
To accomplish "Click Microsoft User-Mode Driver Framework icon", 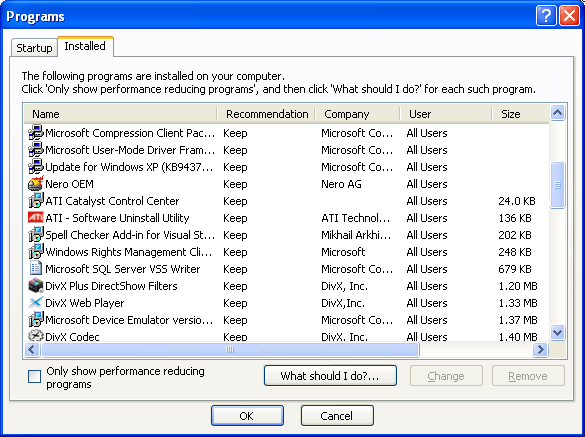I will pos(36,150).
